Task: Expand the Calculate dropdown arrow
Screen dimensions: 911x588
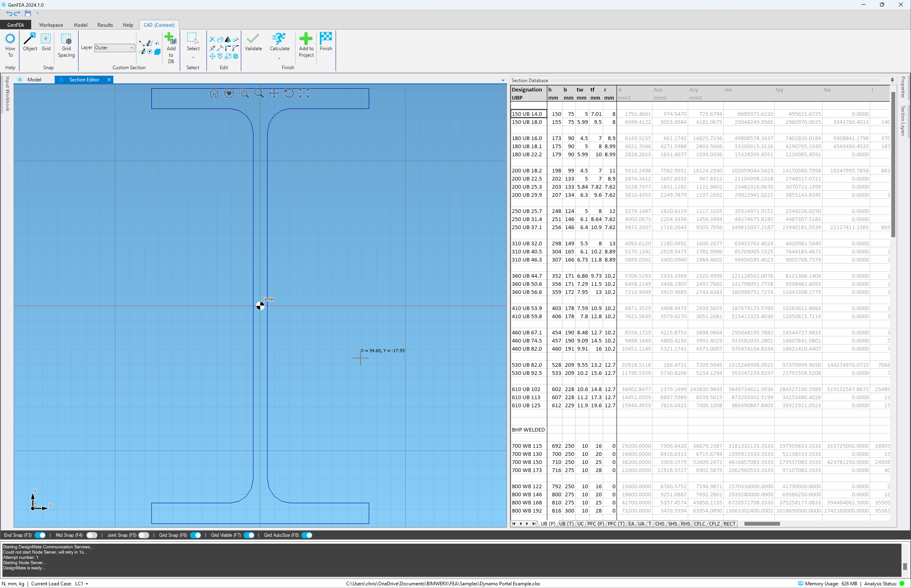Action: (279, 58)
